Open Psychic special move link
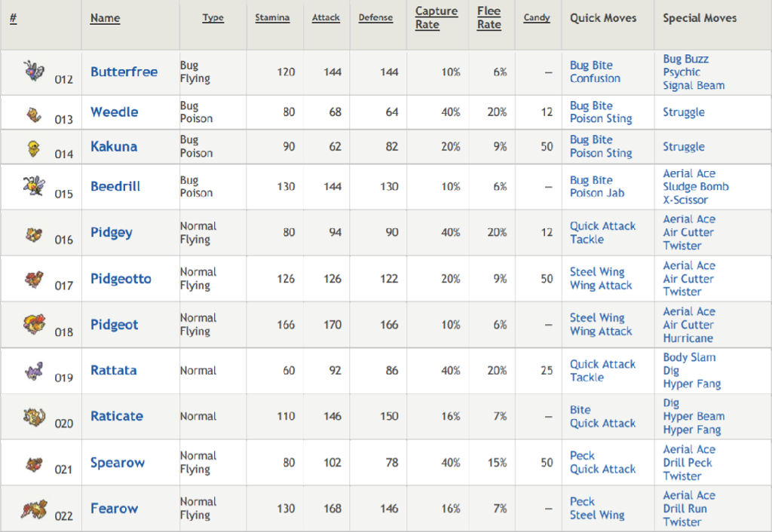The height and width of the screenshot is (532, 772). (682, 72)
